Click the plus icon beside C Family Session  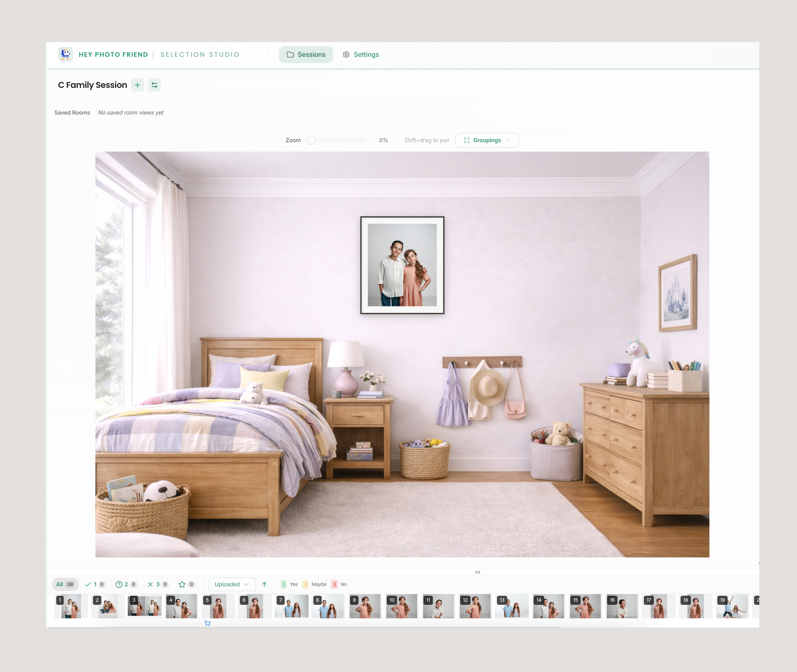(137, 85)
